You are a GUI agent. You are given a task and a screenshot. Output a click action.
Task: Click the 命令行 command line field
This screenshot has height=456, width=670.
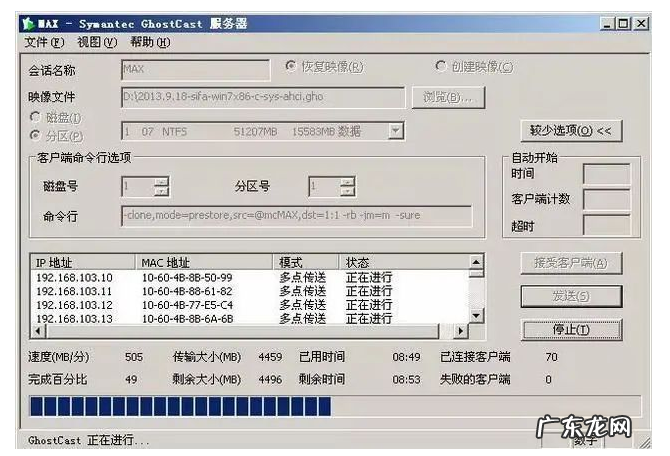(297, 216)
